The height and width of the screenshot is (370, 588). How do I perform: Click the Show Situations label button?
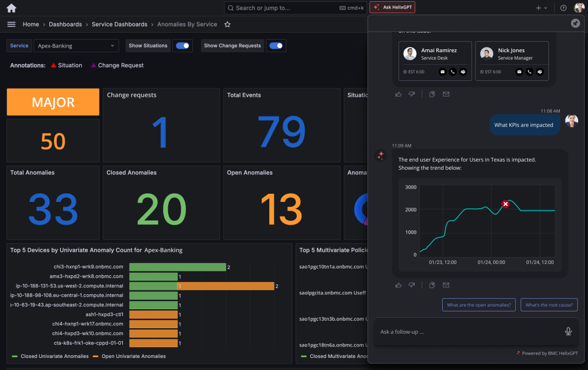pos(148,46)
